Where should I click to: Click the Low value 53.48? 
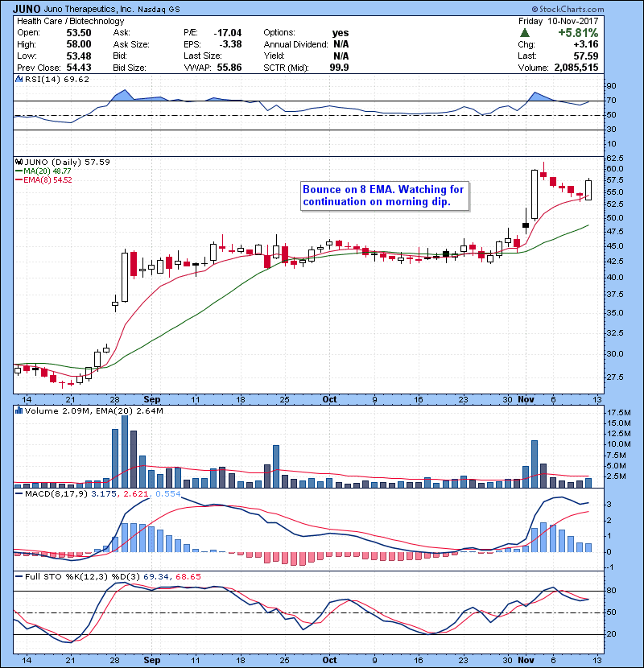point(79,56)
